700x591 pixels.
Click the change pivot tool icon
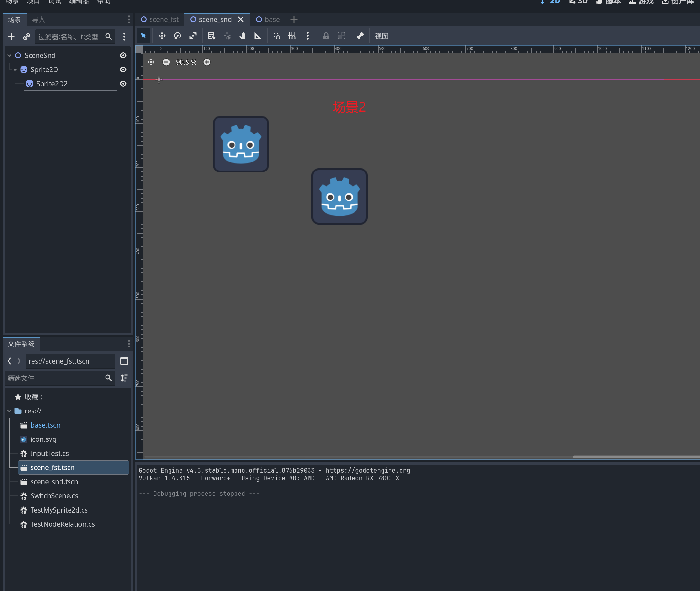[x=227, y=36]
